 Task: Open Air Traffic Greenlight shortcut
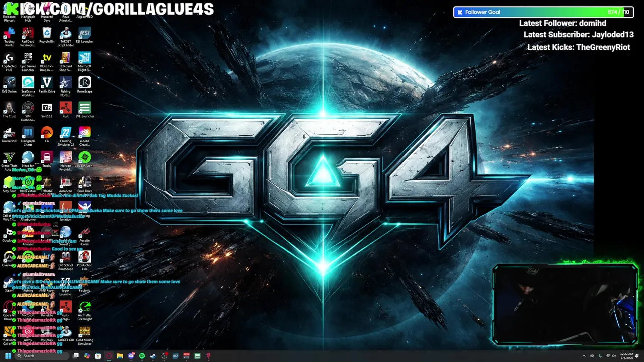85,311
